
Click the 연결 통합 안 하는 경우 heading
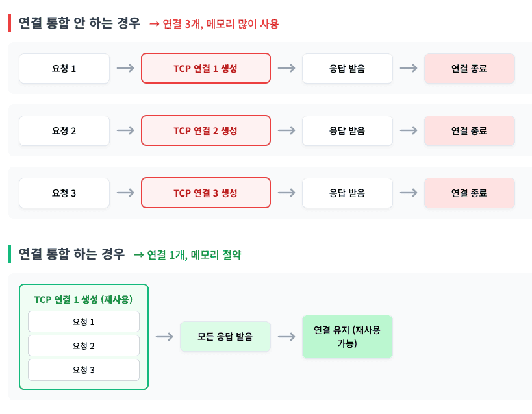tap(79, 23)
